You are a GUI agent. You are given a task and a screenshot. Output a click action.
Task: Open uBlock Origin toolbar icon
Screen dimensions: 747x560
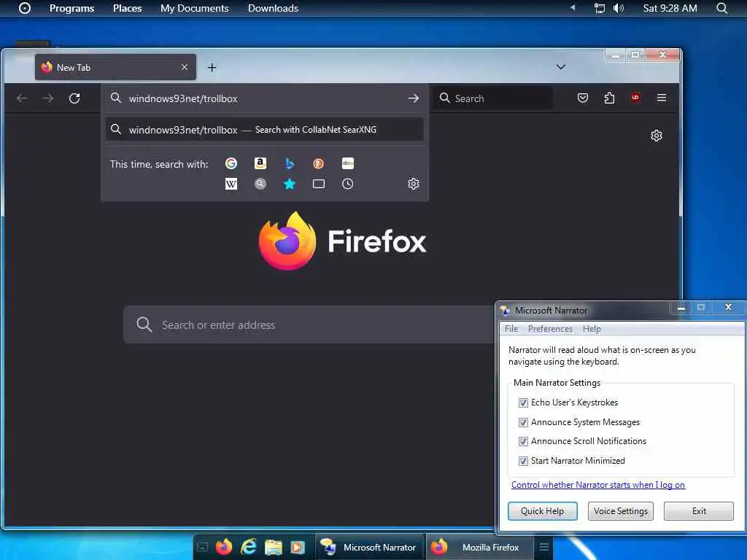pyautogui.click(x=635, y=98)
